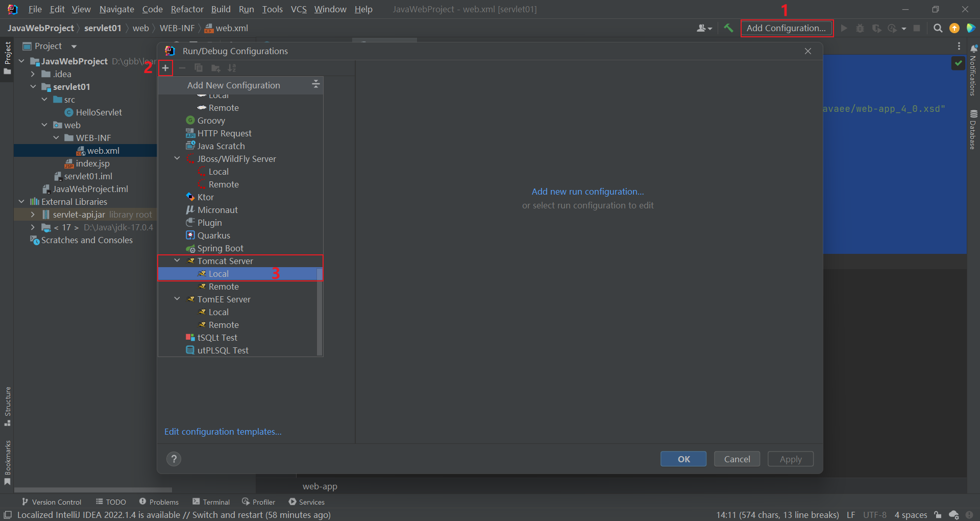
Task: Click Add new run configuration link
Action: point(588,192)
